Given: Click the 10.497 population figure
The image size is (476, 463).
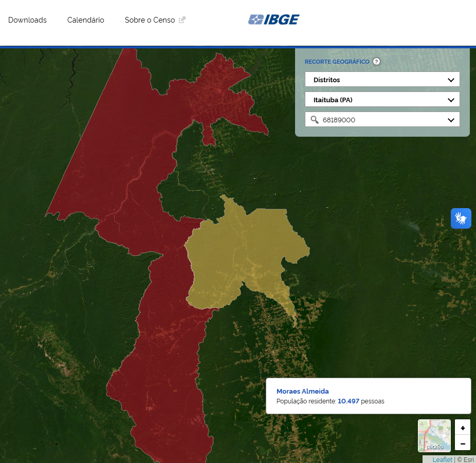Looking at the screenshot, I should tap(348, 401).
